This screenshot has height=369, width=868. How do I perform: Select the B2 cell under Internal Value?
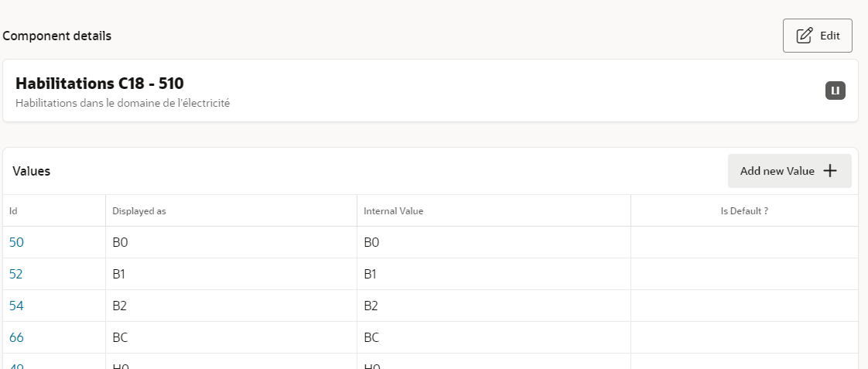(x=371, y=306)
